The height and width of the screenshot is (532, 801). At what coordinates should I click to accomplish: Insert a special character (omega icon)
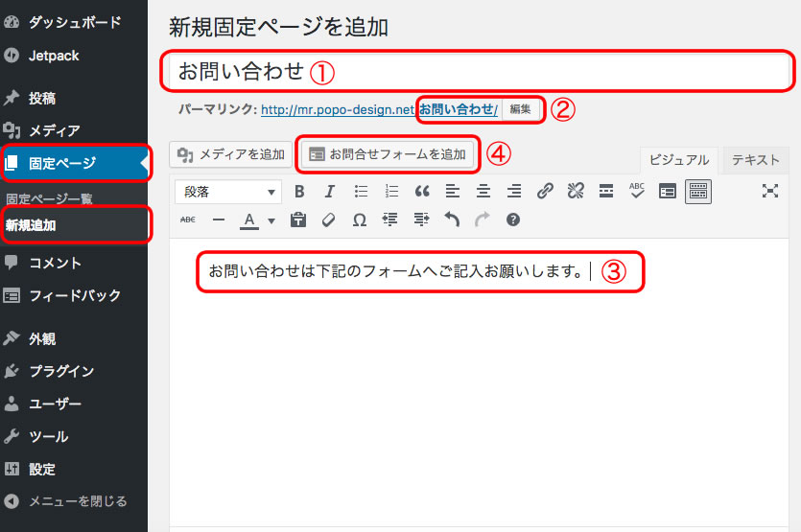[x=359, y=220]
